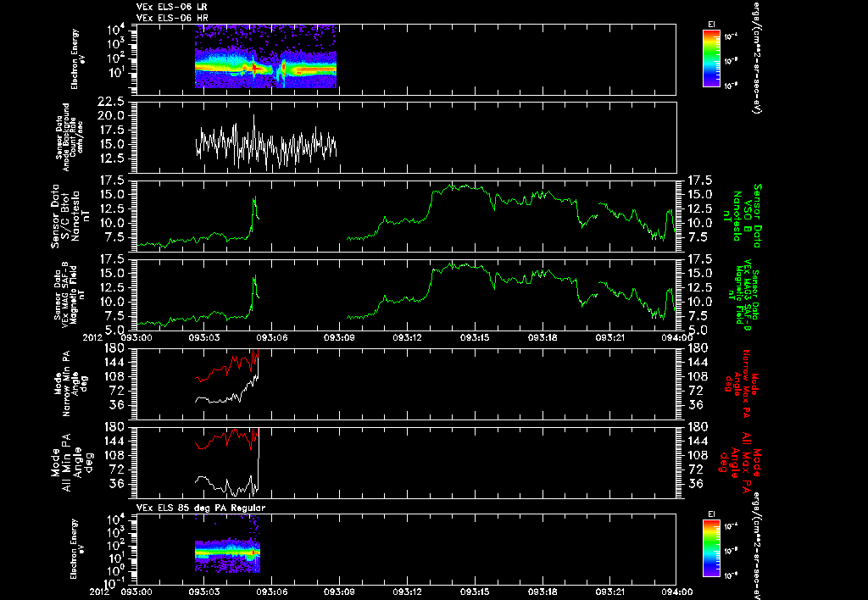Click "093:15" on the bottom time axis
The height and width of the screenshot is (600, 868).
[475, 592]
